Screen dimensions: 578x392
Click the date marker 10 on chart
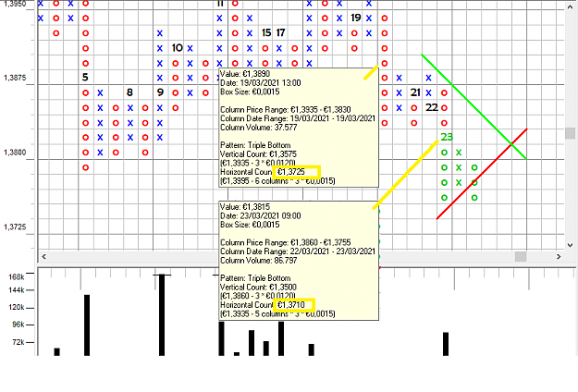point(178,48)
